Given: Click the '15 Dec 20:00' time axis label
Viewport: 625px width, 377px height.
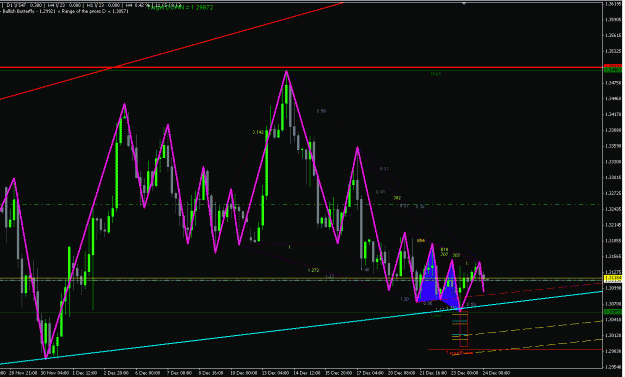Looking at the screenshot, I should pos(338,373).
